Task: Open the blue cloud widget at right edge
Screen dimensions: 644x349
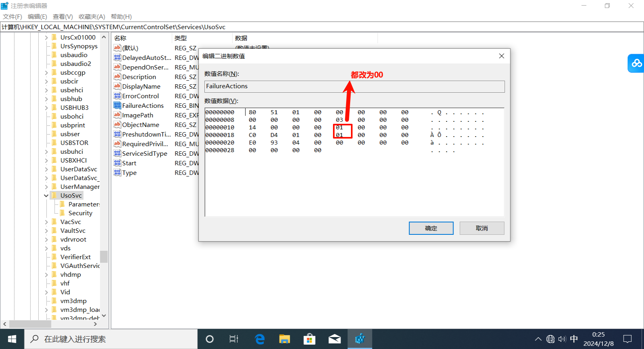Action: coord(636,63)
